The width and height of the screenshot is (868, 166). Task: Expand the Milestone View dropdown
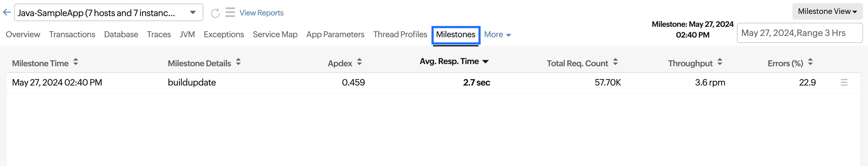pyautogui.click(x=827, y=11)
